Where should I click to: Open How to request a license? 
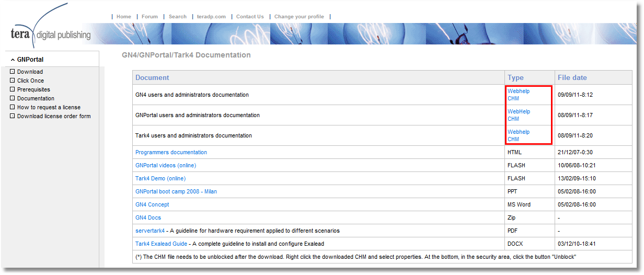pos(49,107)
